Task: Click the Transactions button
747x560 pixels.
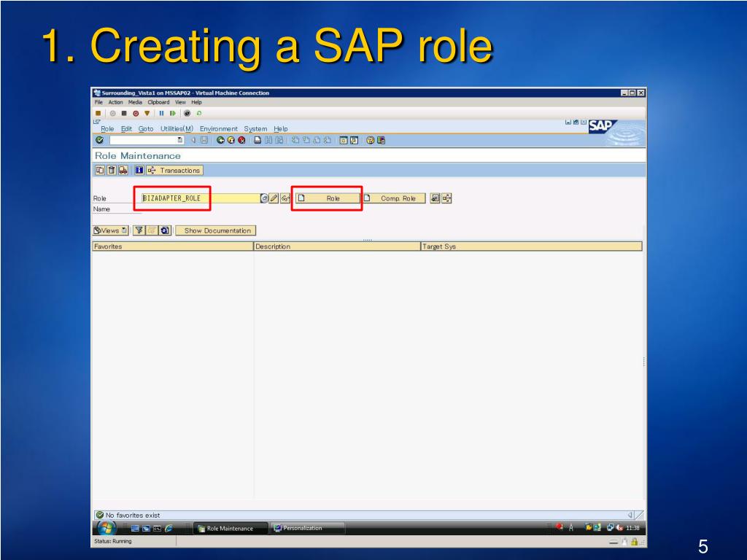Action: pos(175,170)
